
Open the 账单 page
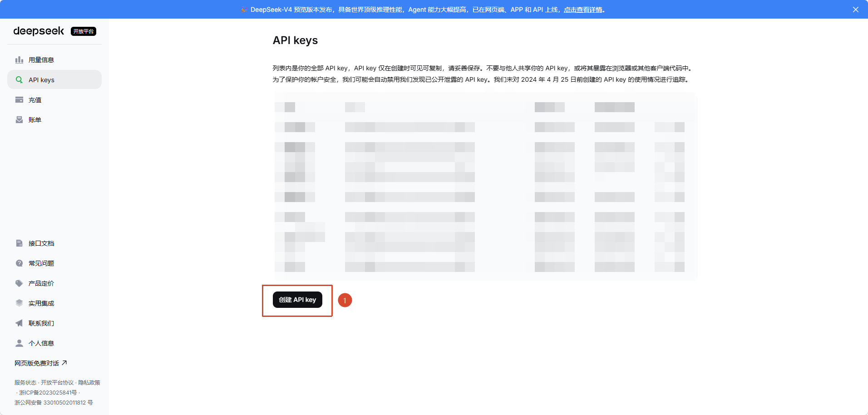click(x=54, y=120)
